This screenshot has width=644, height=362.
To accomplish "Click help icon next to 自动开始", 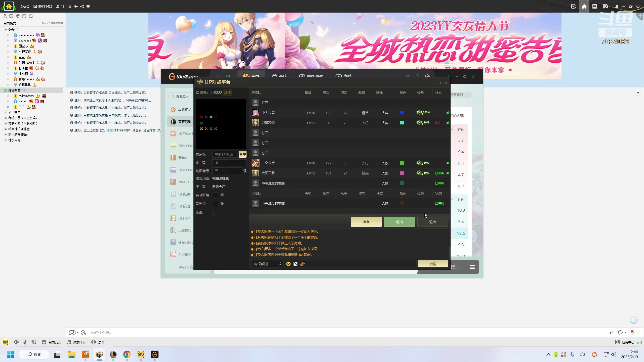I will pyautogui.click(x=222, y=195).
